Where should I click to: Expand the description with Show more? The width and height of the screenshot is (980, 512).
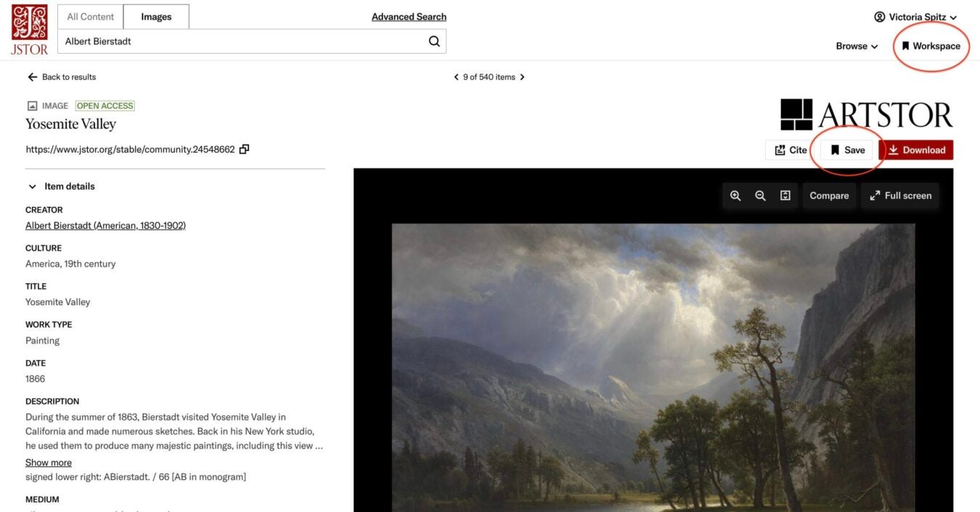coord(48,462)
